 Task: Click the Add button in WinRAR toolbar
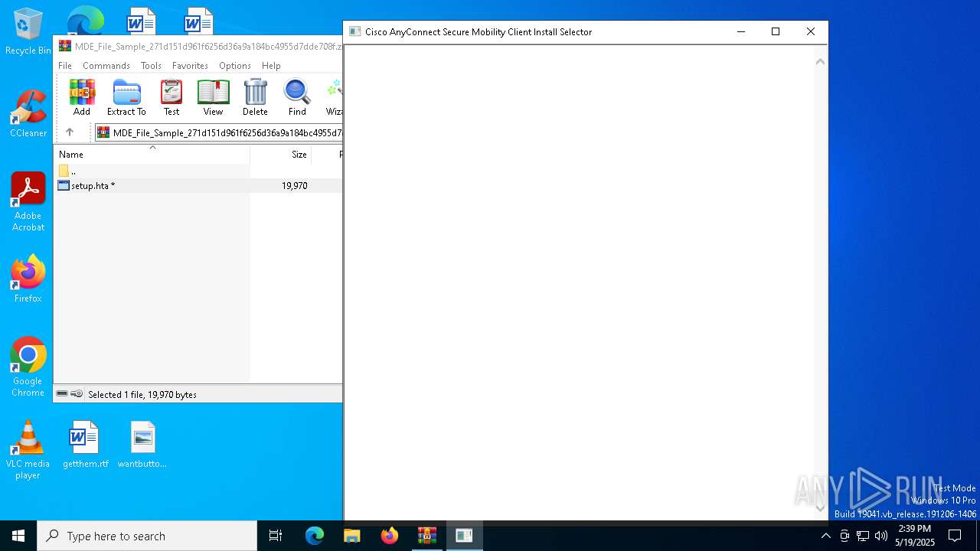82,97
